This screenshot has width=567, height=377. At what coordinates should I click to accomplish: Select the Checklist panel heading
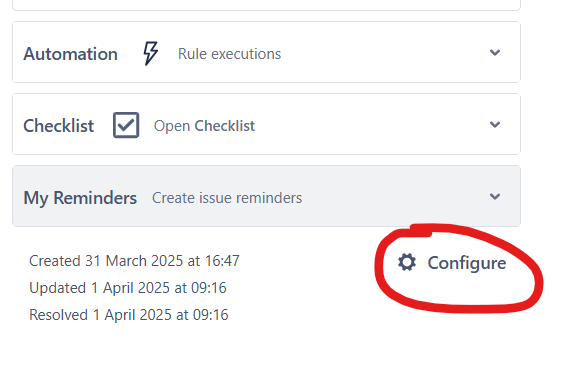(59, 126)
